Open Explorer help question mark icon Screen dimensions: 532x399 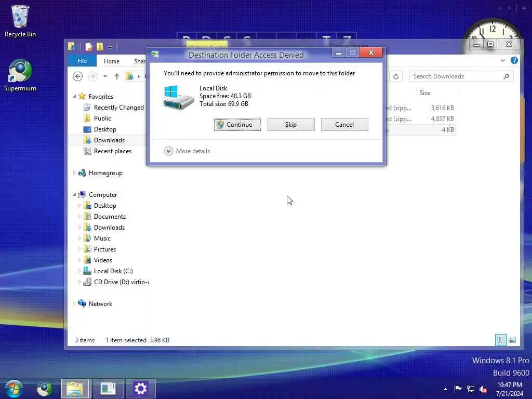pyautogui.click(x=514, y=60)
